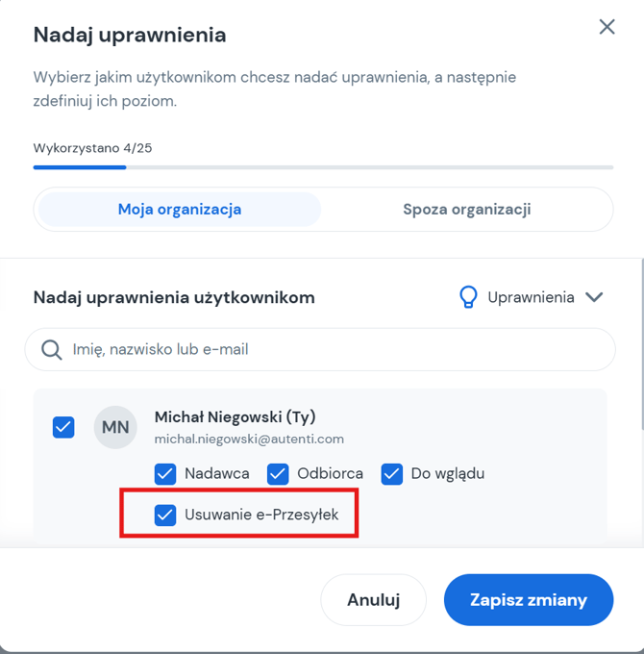644x654 pixels.
Task: Switch to the Spoza organizacji tab
Action: pos(467,209)
